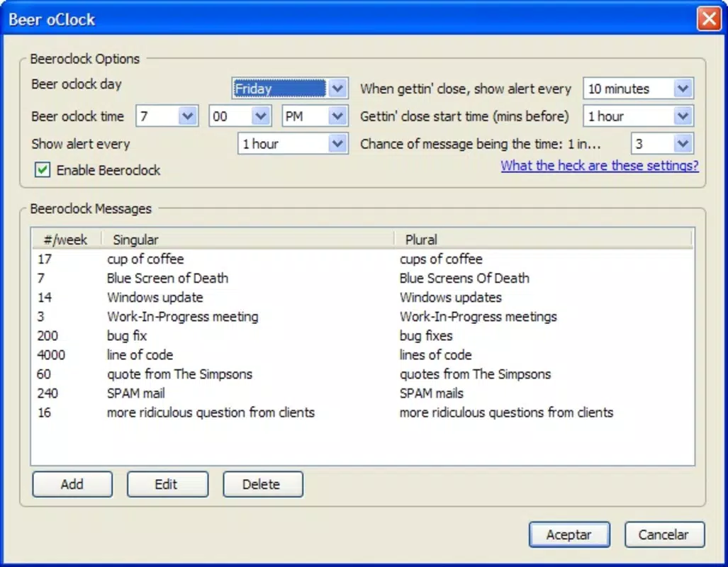Viewport: 728px width, 567px height.
Task: Select the Windows update row
Action: (x=363, y=297)
